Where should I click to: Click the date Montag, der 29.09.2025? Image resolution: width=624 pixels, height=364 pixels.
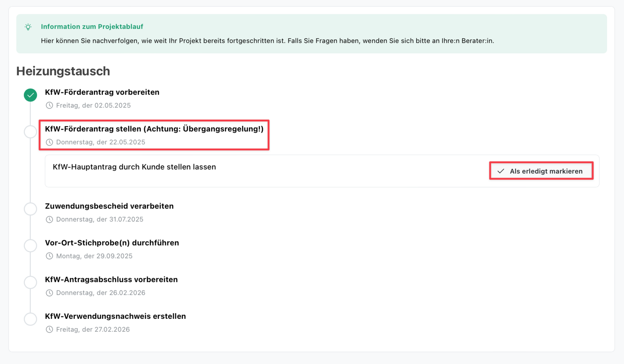pos(94,256)
